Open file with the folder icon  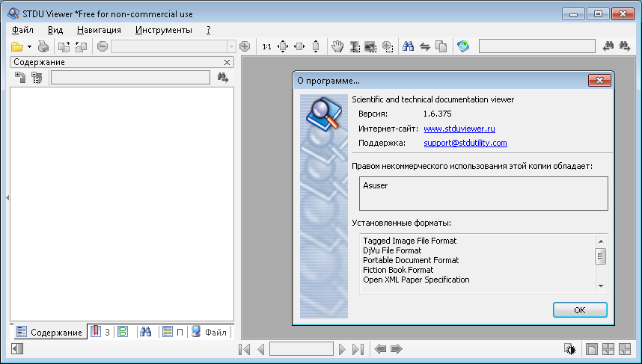click(x=16, y=46)
